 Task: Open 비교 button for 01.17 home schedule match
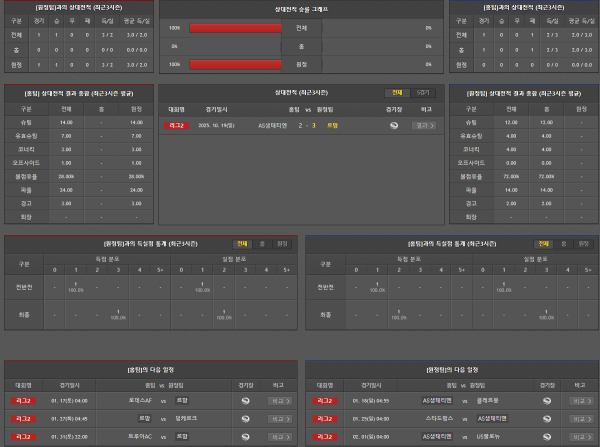(x=281, y=400)
